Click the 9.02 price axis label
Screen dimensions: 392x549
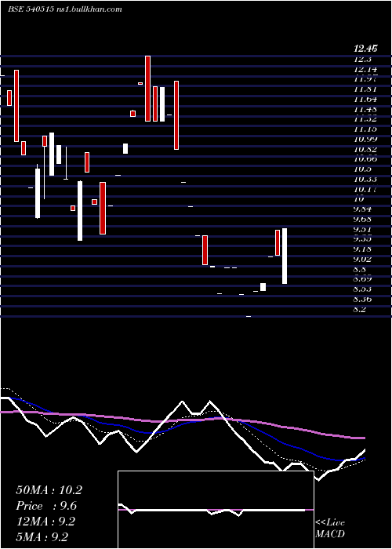pyautogui.click(x=362, y=259)
